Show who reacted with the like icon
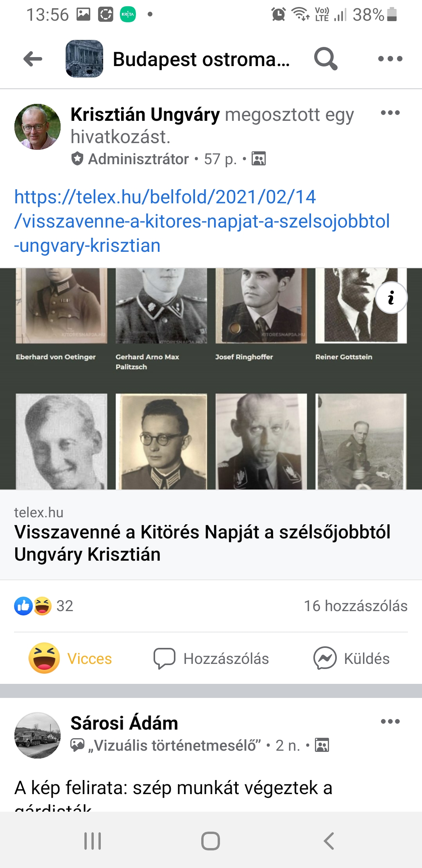 point(23,606)
